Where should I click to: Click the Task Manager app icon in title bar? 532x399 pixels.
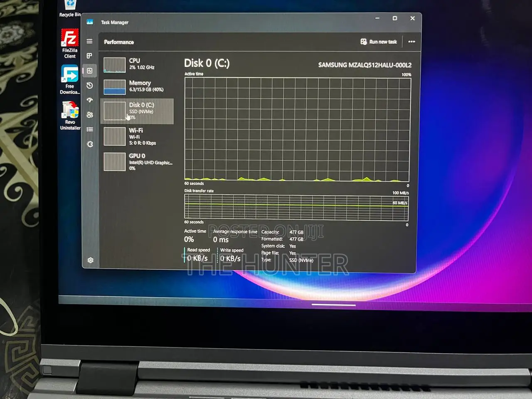(90, 22)
